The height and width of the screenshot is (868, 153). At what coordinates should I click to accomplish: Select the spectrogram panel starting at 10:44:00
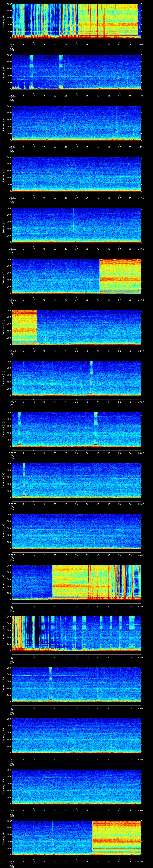pyautogui.click(x=76, y=786)
